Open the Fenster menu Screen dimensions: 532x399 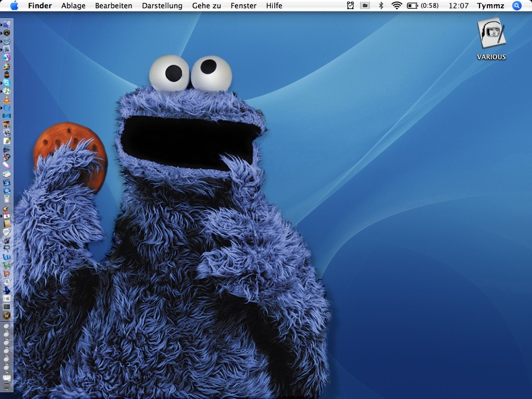[244, 6]
